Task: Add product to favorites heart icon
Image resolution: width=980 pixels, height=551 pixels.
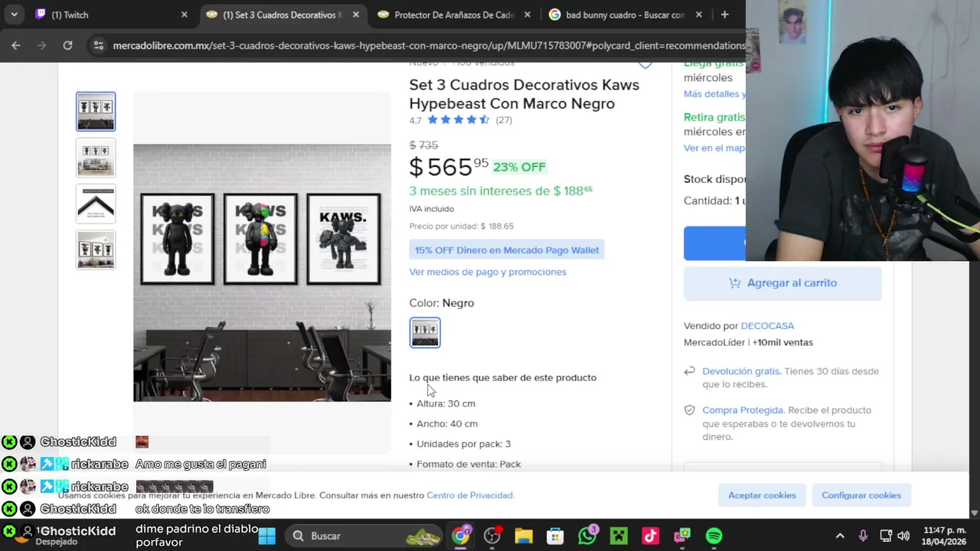Action: 645,65
